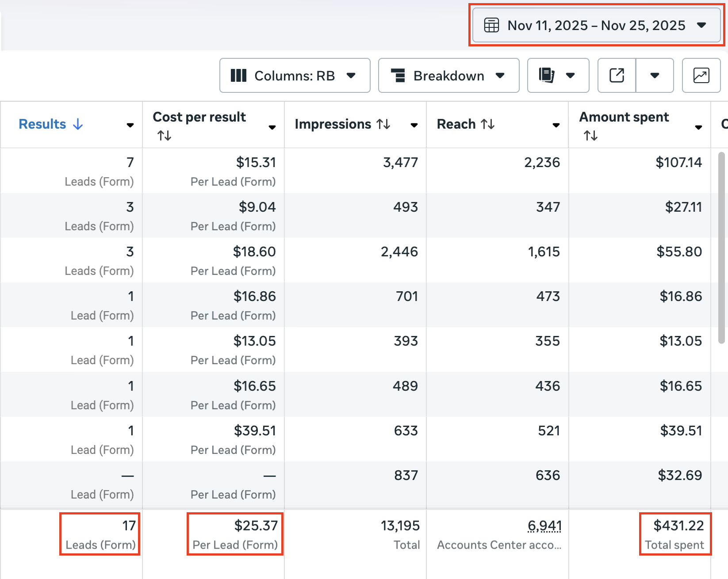Open the Impressions column options caret
This screenshot has height=579, width=728.
click(414, 125)
